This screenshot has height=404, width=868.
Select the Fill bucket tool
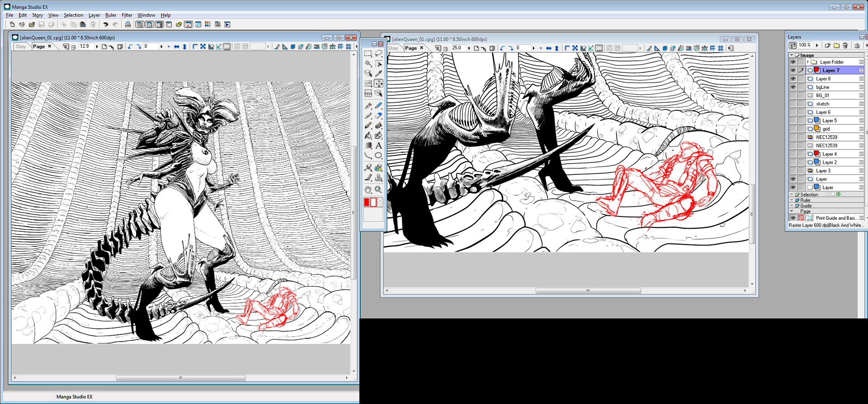click(368, 135)
